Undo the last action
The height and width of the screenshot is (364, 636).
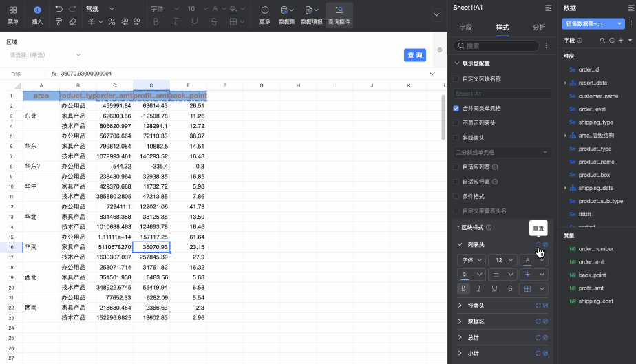tap(59, 8)
